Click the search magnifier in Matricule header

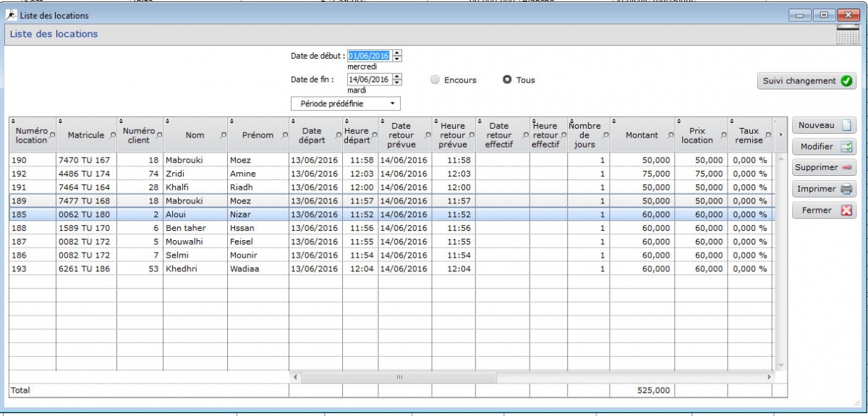tap(113, 135)
